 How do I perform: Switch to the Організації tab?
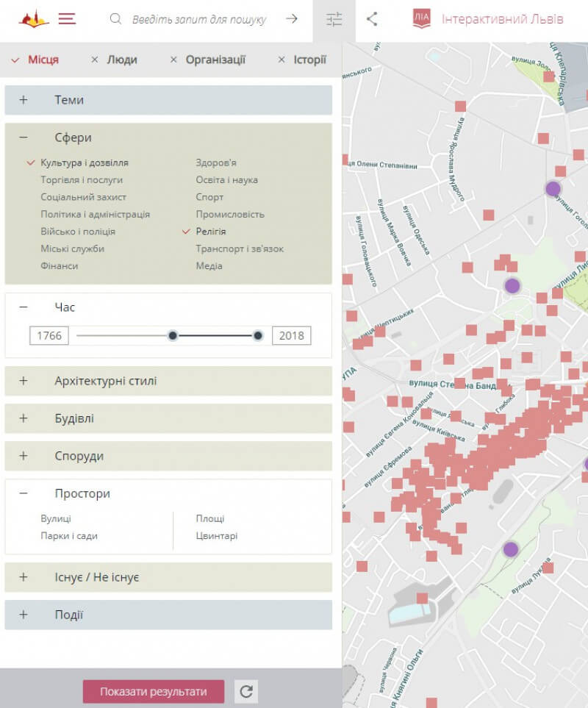click(215, 60)
